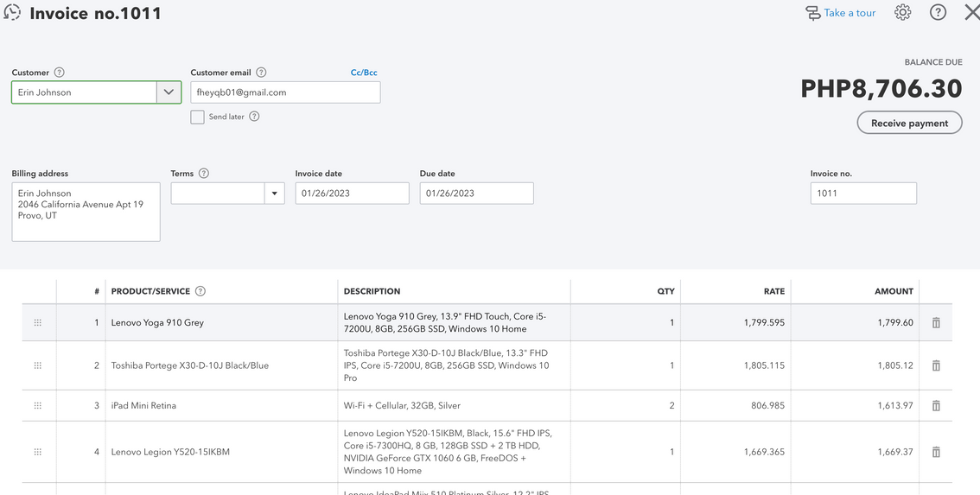This screenshot has width=980, height=495.
Task: Click description of Lenovo Legion row
Action: 454,452
